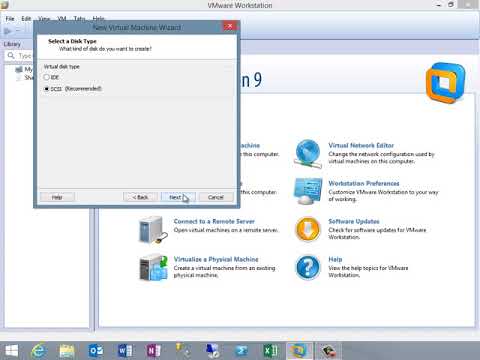This screenshot has width=480, height=360.
Task: Open the Virtual Network Editor link
Action: [x=361, y=145]
